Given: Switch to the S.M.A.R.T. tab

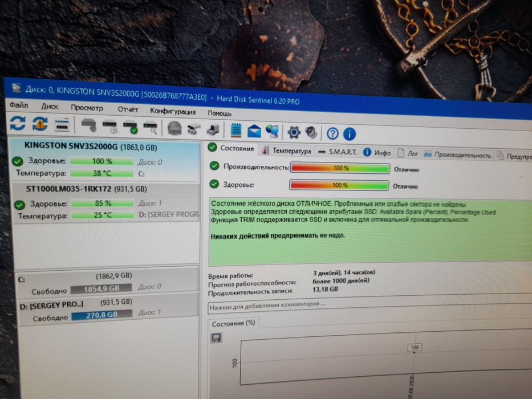Looking at the screenshot, I should tap(338, 152).
